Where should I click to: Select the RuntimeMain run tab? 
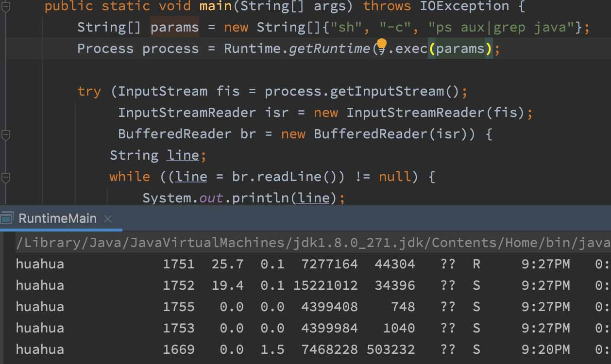[57, 219]
